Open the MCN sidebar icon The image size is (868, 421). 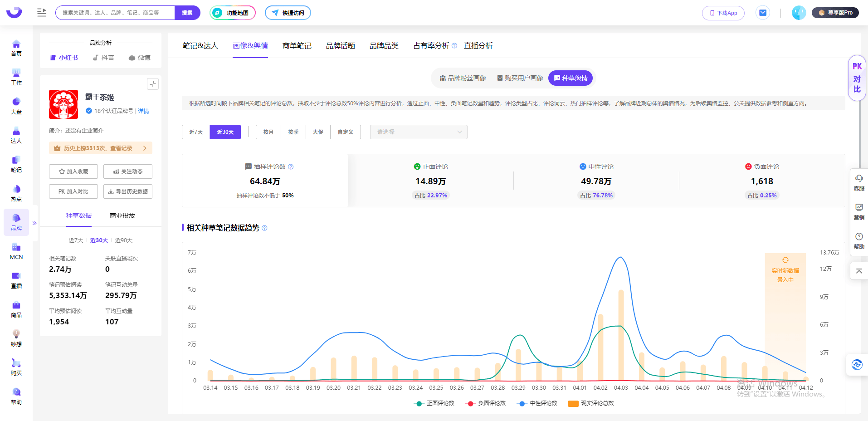click(16, 251)
